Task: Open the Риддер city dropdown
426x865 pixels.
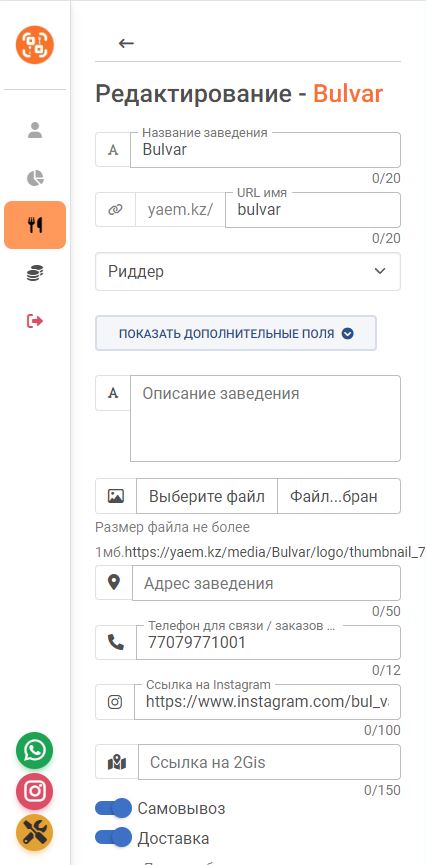Action: [x=248, y=271]
